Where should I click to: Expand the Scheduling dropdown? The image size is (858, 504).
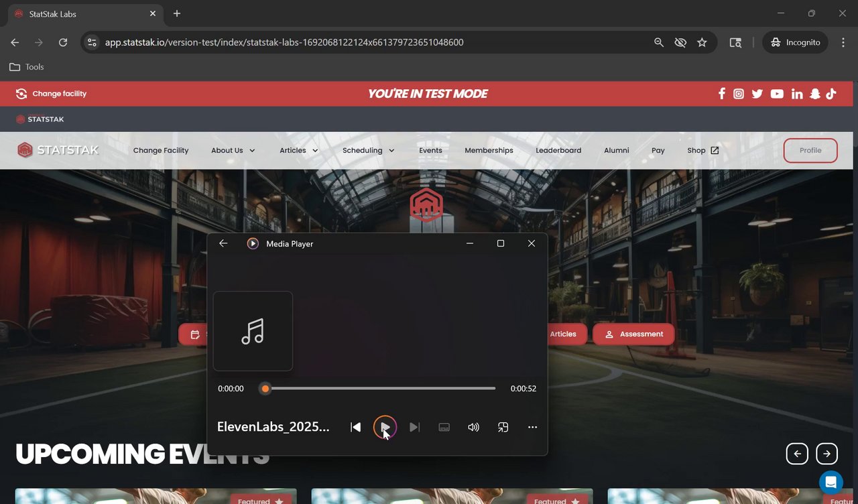(x=369, y=150)
